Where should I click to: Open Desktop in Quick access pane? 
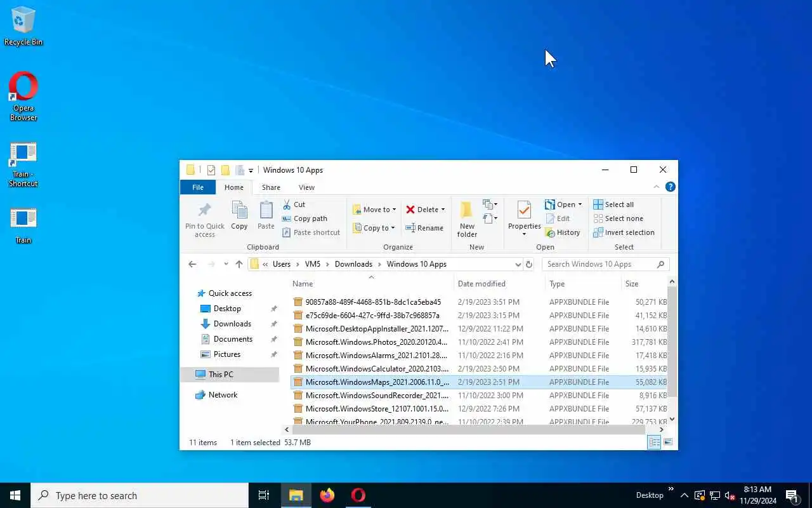pyautogui.click(x=227, y=309)
